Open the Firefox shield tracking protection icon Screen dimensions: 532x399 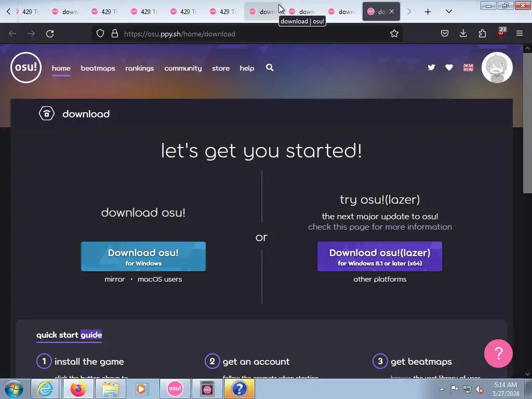(100, 34)
